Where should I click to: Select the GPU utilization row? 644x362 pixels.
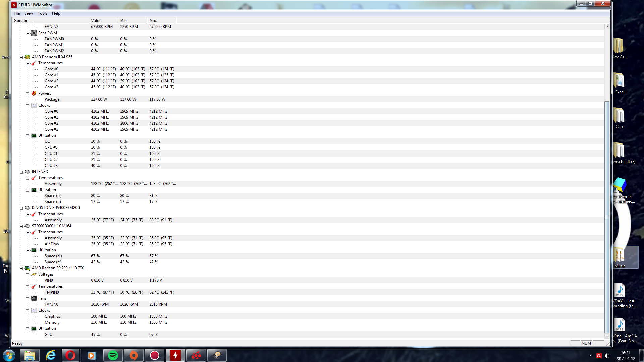[308, 335]
